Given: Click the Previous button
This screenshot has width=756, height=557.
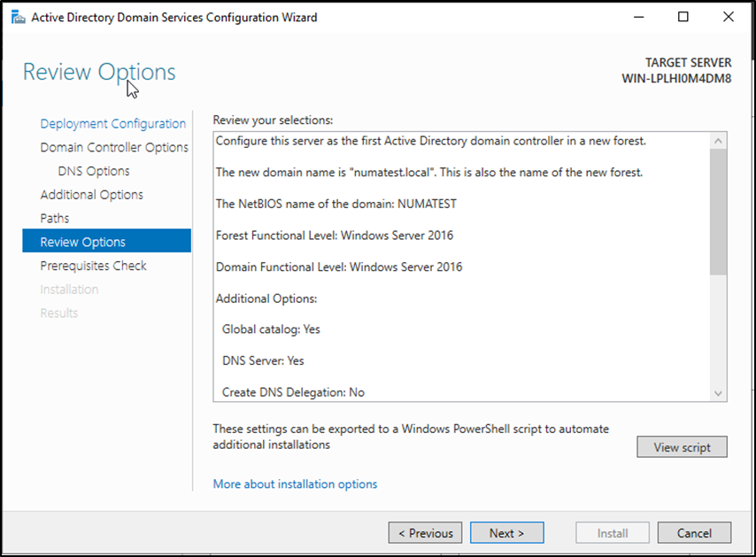Looking at the screenshot, I should 425,533.
